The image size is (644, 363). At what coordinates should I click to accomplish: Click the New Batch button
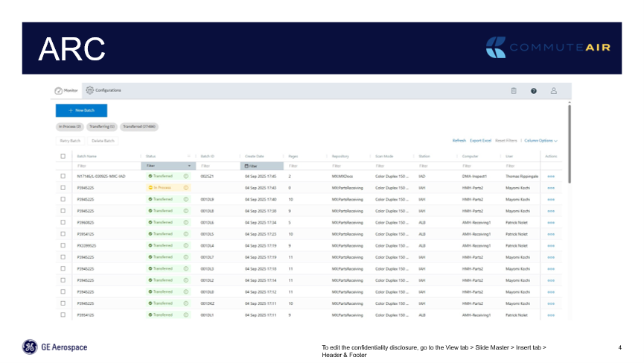81,110
